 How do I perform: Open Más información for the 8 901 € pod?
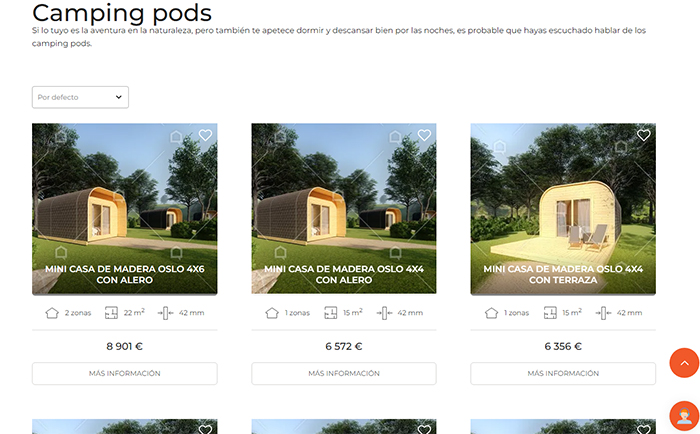[x=125, y=373]
